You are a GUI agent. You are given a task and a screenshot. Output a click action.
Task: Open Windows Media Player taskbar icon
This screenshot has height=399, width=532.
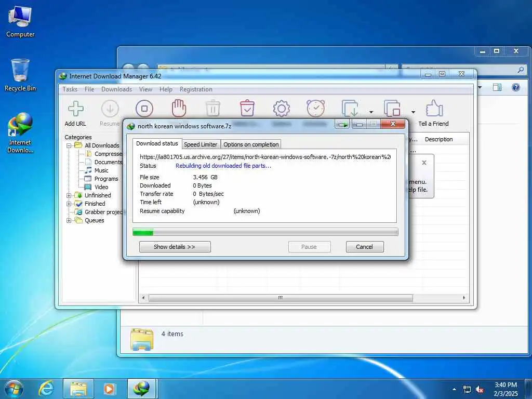pos(109,389)
